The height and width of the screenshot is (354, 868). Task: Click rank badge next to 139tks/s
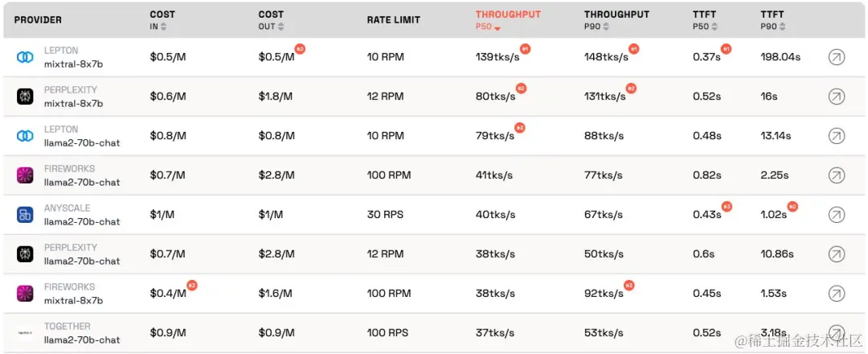525,49
